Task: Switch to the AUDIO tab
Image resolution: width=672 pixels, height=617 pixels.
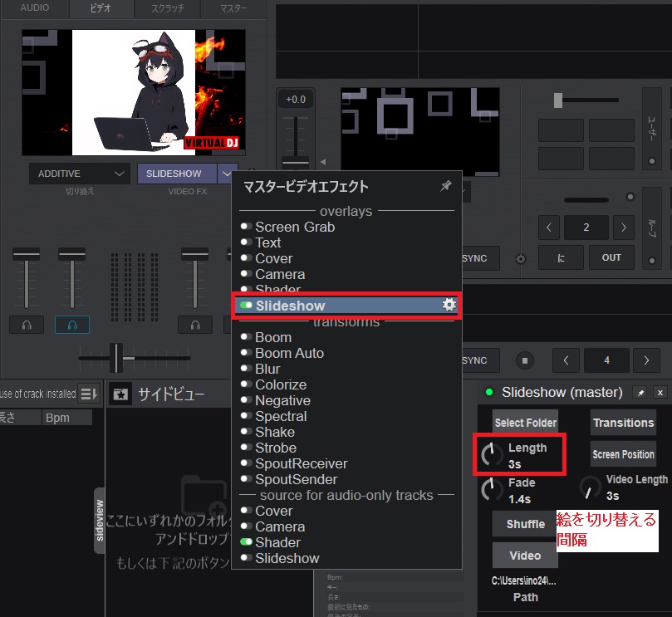Action: point(35,8)
